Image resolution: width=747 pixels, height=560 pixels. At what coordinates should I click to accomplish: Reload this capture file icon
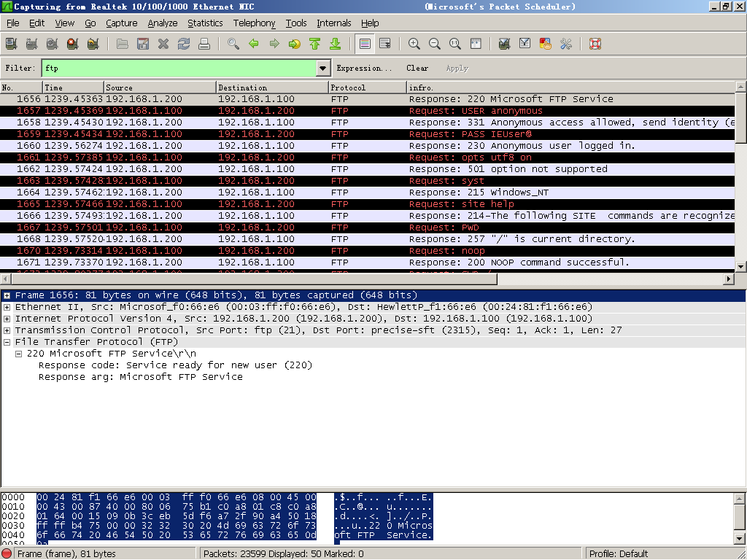(184, 44)
